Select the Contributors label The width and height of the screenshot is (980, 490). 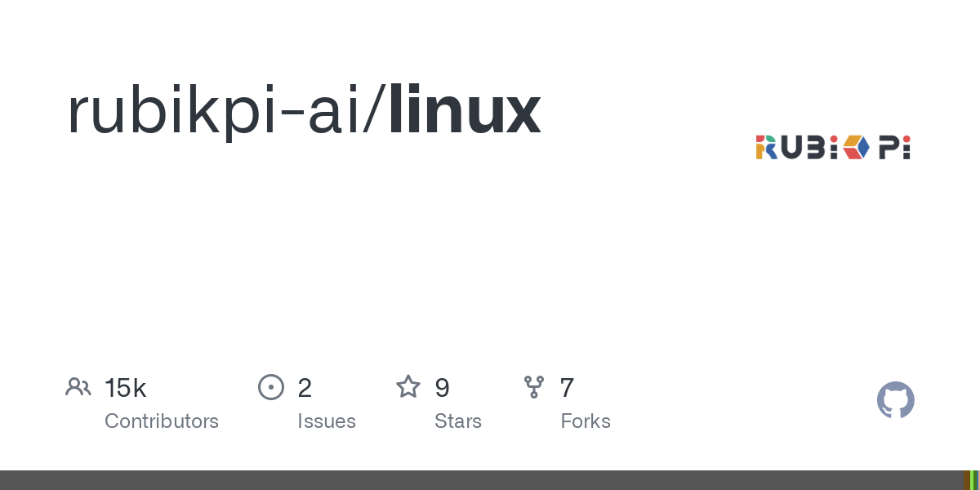click(x=162, y=421)
